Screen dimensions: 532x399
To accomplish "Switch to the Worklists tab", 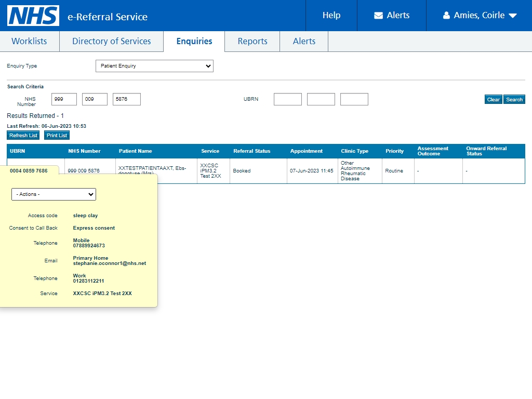I will [30, 41].
